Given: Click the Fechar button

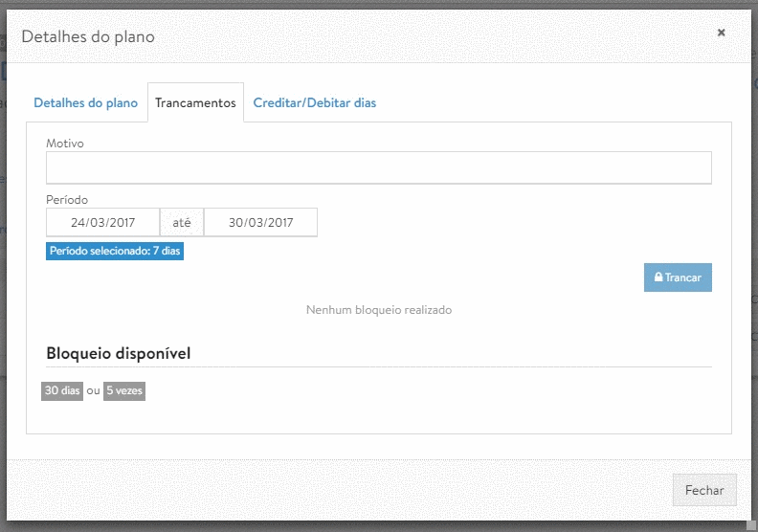Looking at the screenshot, I should [x=704, y=490].
